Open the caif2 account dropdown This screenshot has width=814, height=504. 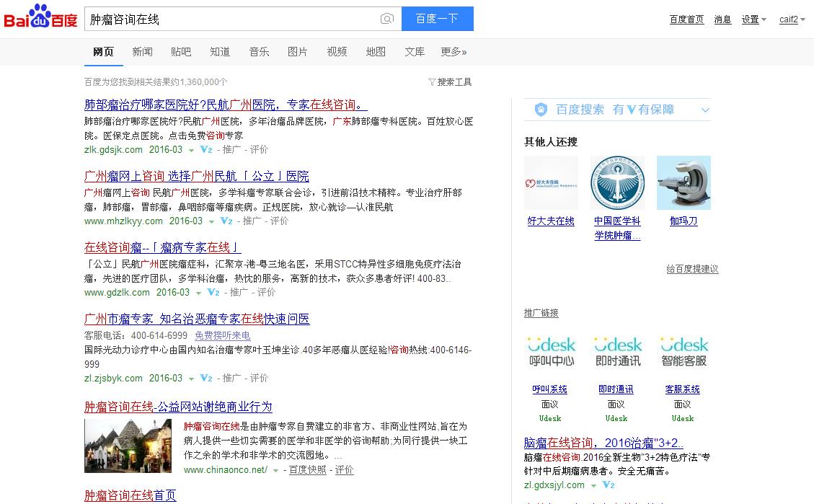[x=792, y=19]
